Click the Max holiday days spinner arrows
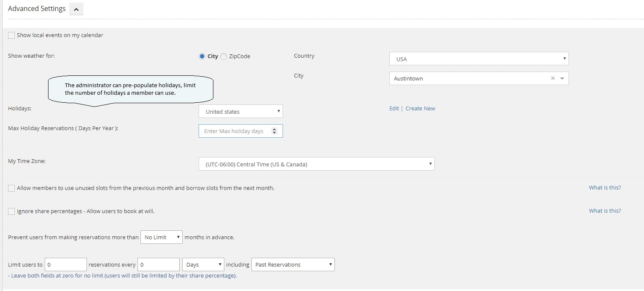This screenshot has height=291, width=644. point(274,131)
